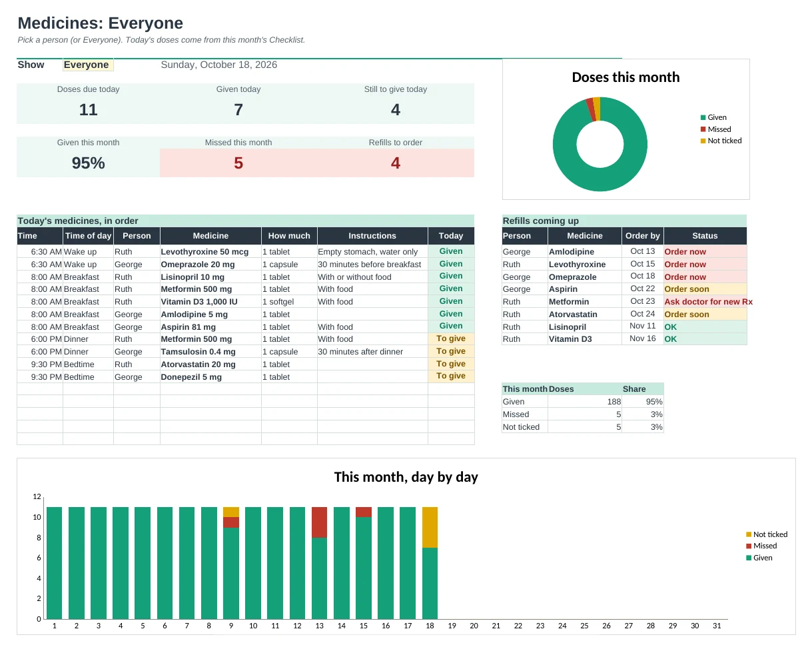Select the 'Amlodipine 5 mg' cell
The image size is (812, 651).
click(210, 315)
